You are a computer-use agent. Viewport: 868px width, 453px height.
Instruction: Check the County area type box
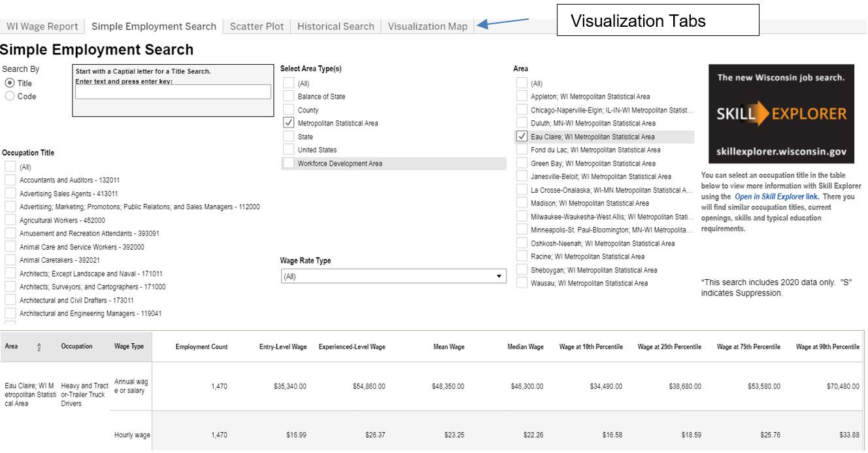click(x=288, y=110)
